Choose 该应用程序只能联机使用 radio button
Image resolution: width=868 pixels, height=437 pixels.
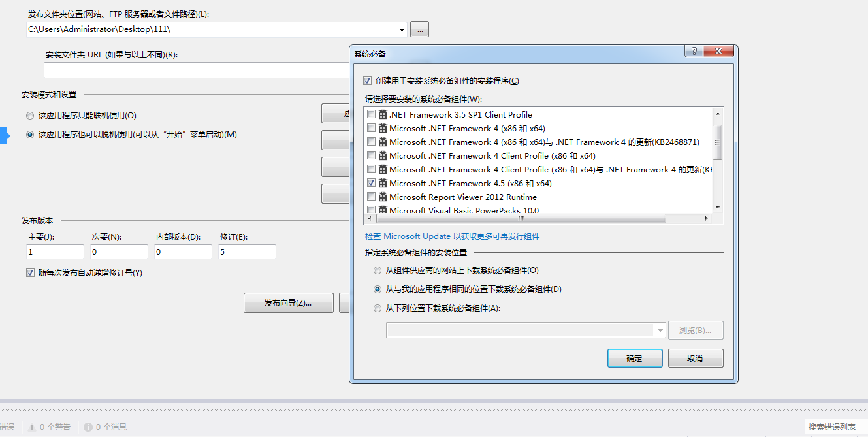(30, 116)
